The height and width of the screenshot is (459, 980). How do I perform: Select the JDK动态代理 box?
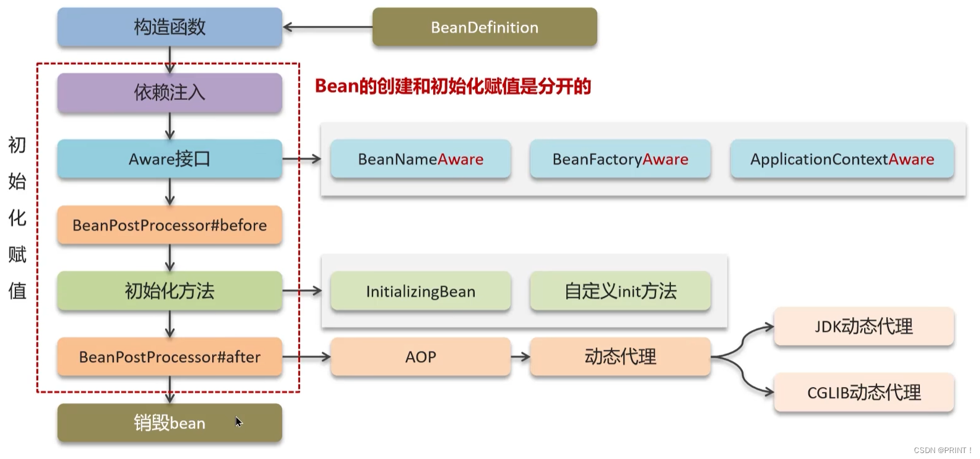tap(864, 326)
